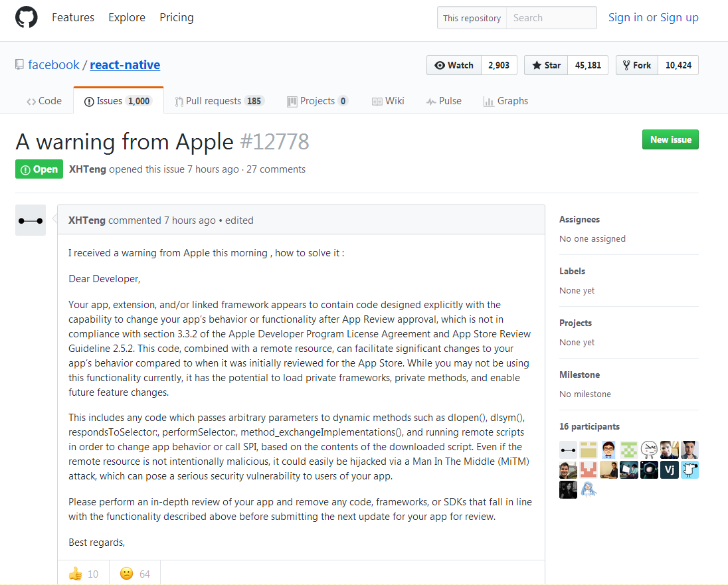Click the red pixel identicon participant avatar
Viewport: 728px width, 585px height.
coord(589,470)
